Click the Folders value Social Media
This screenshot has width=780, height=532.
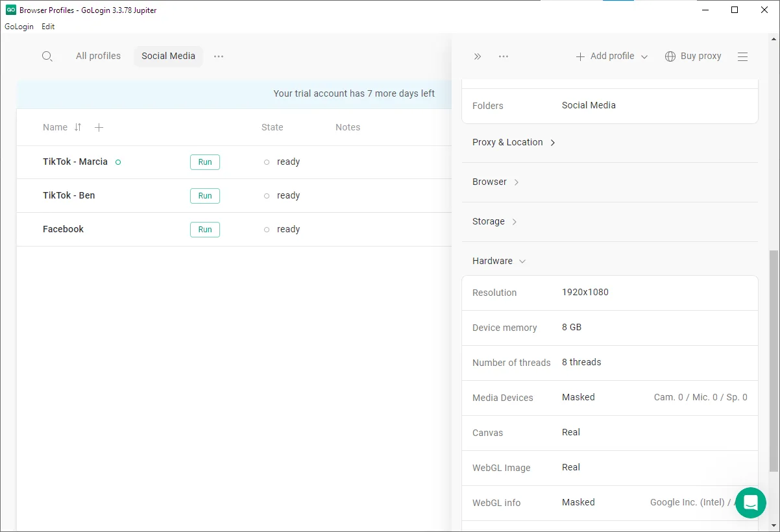589,106
